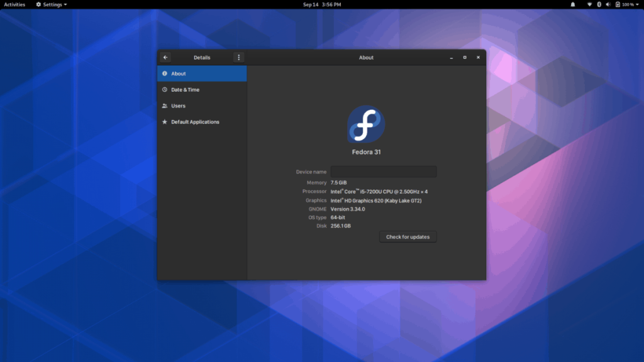This screenshot has height=362, width=644.
Task: Click the Fedora logo in the About page
Action: 365,125
